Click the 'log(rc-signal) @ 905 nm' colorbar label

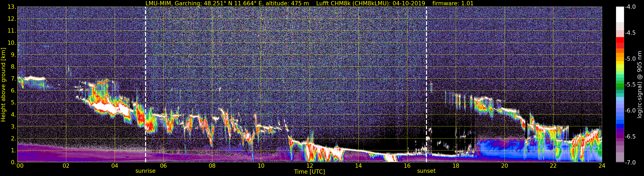tap(640, 85)
